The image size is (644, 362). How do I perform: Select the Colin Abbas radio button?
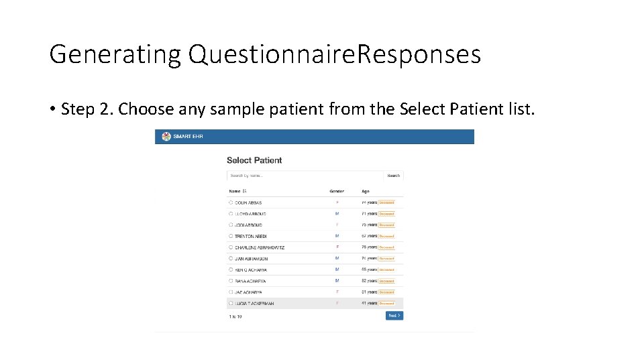point(231,202)
